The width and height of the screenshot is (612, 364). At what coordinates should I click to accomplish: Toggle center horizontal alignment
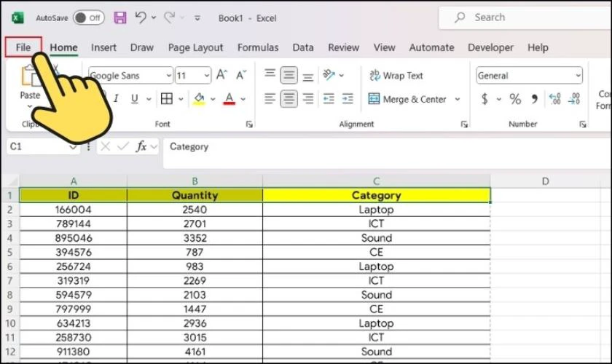click(x=289, y=99)
